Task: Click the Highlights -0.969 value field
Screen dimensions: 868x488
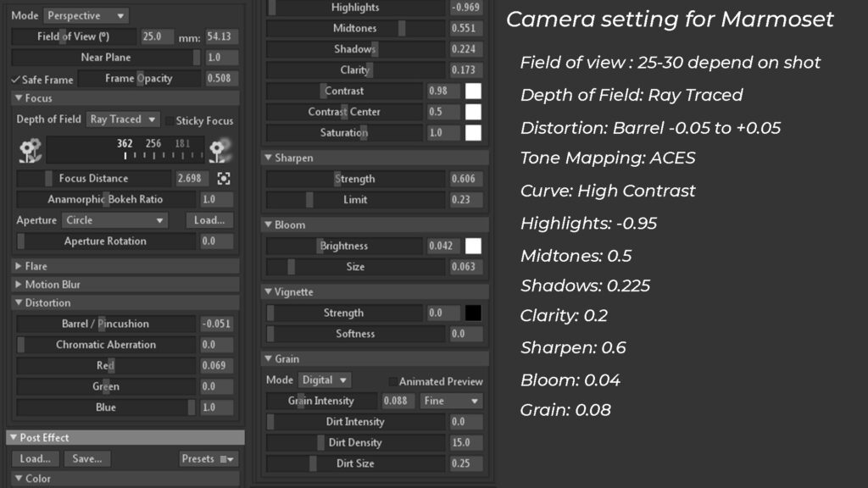Action: [465, 7]
